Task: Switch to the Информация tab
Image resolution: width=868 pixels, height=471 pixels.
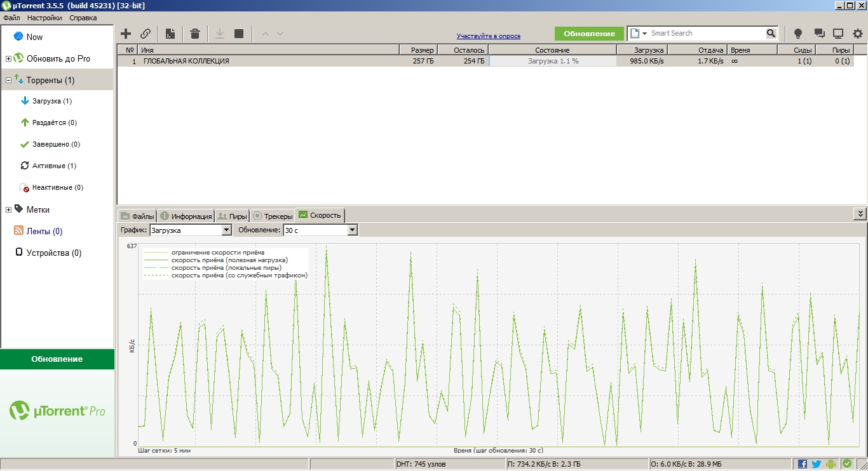Action: 186,216
